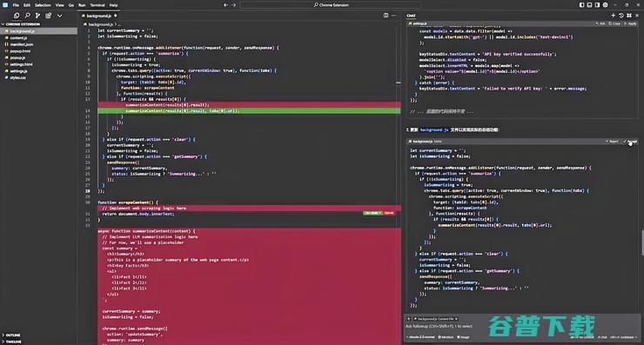Click Apply on settings.js code block
The width and height of the screenshot is (644, 345).
[x=630, y=23]
